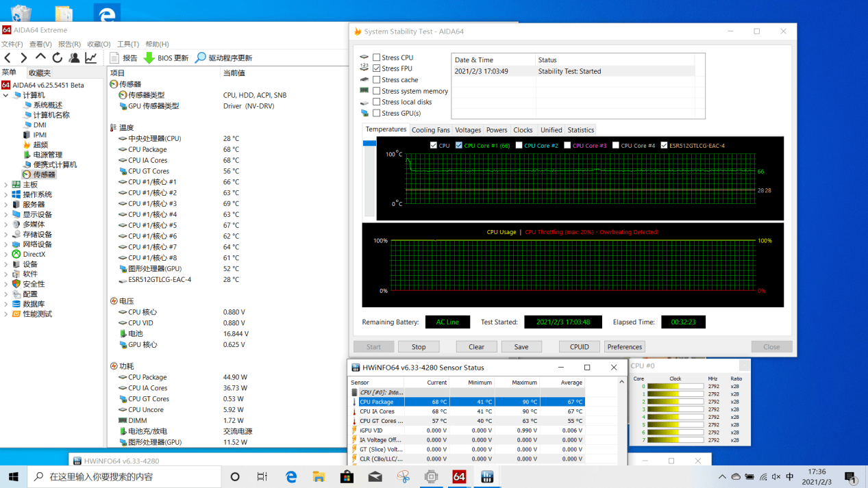Screen dimensions: 868x488
Task: Enable Stress CPU checkbox
Action: click(x=377, y=57)
